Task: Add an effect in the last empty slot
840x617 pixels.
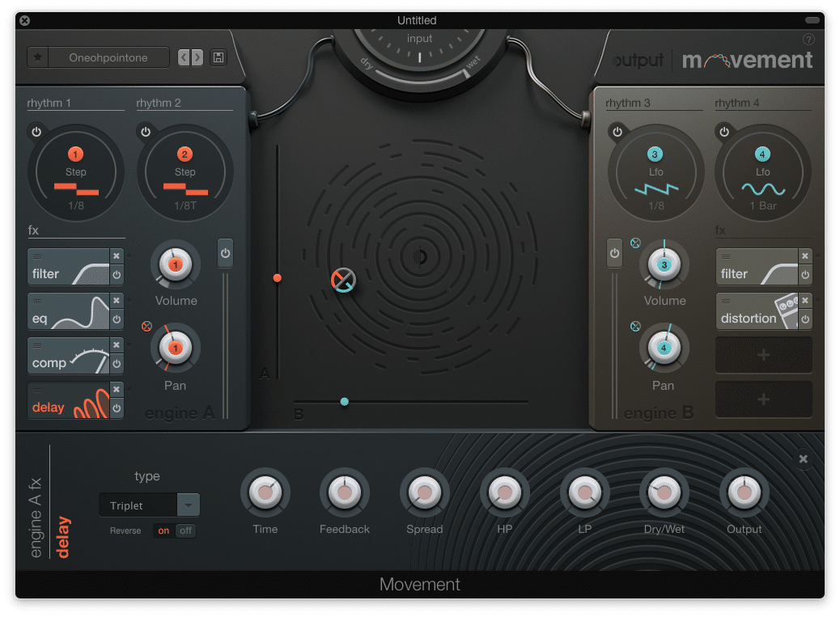Action: [764, 399]
